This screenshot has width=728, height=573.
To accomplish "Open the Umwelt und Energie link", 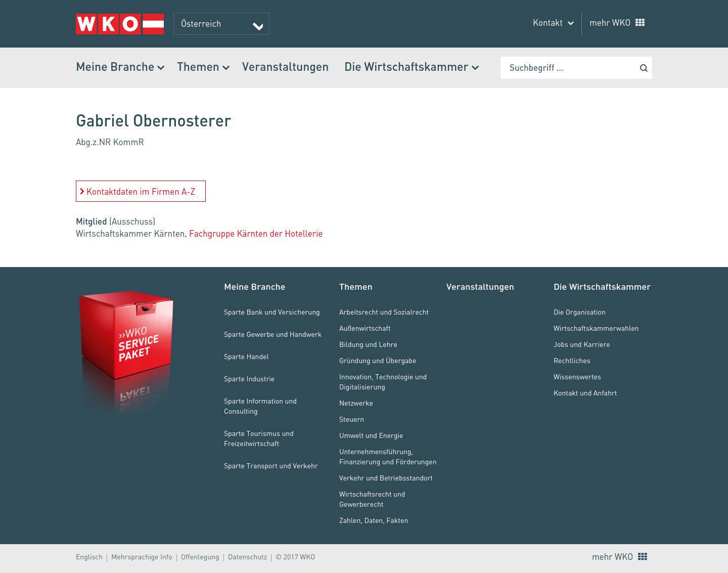I will click(x=371, y=435).
